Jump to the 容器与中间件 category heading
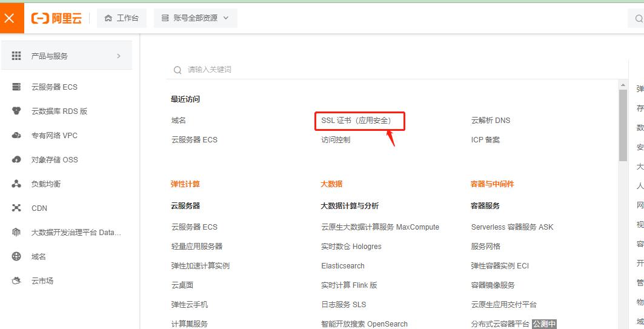The image size is (644, 329). (492, 184)
